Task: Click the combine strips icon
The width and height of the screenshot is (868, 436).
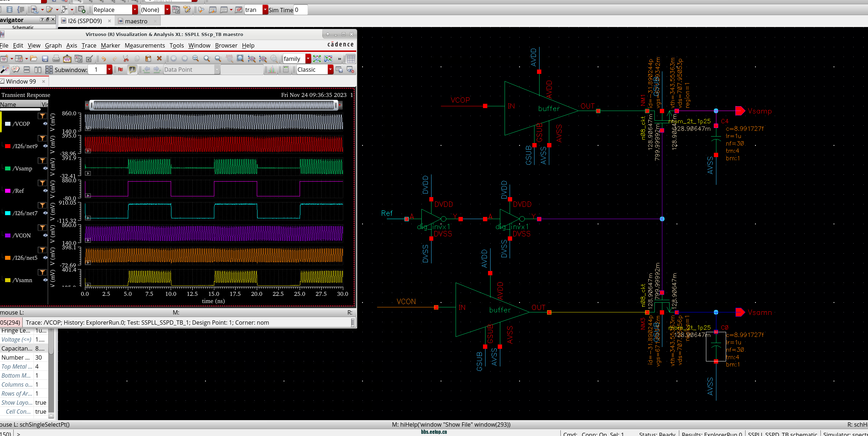Action: coord(328,58)
